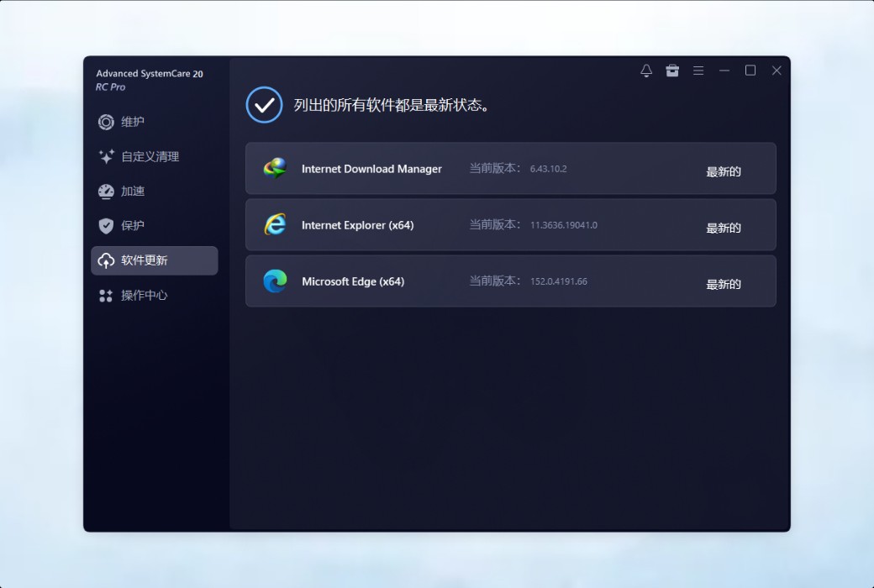Image resolution: width=874 pixels, height=588 pixels.
Task: Maximize the Advanced SystemCare window
Action: tap(750, 71)
